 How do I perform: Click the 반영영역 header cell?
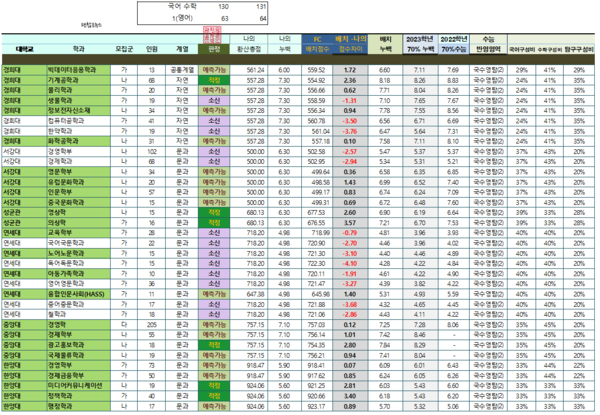coord(488,49)
